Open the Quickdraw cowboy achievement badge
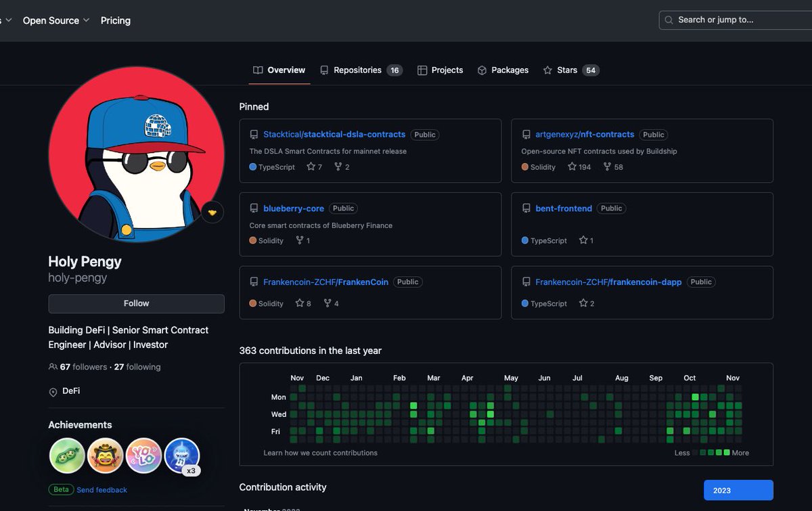 pos(105,456)
